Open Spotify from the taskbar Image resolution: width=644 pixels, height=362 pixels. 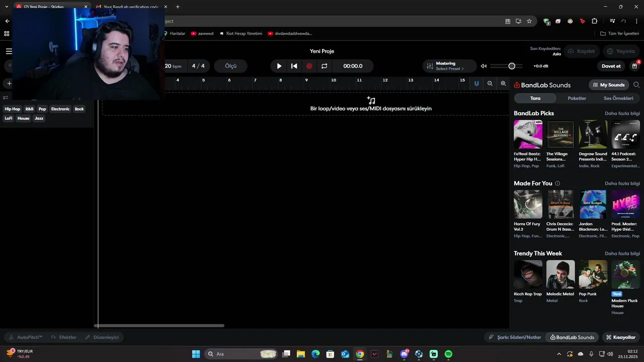[448, 354]
